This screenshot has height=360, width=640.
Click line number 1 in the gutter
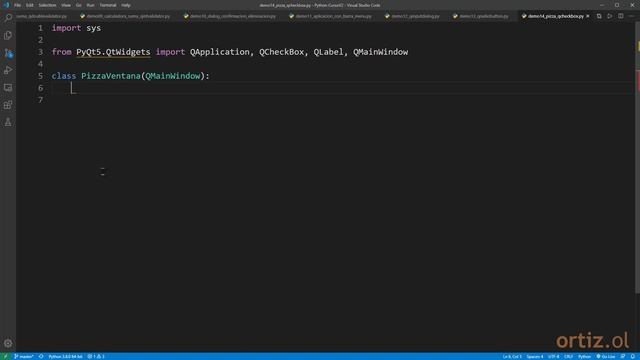40,28
